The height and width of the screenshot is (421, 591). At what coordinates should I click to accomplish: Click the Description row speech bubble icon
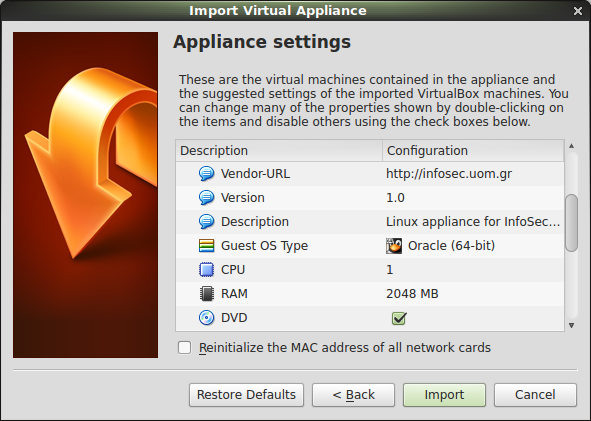tap(206, 222)
